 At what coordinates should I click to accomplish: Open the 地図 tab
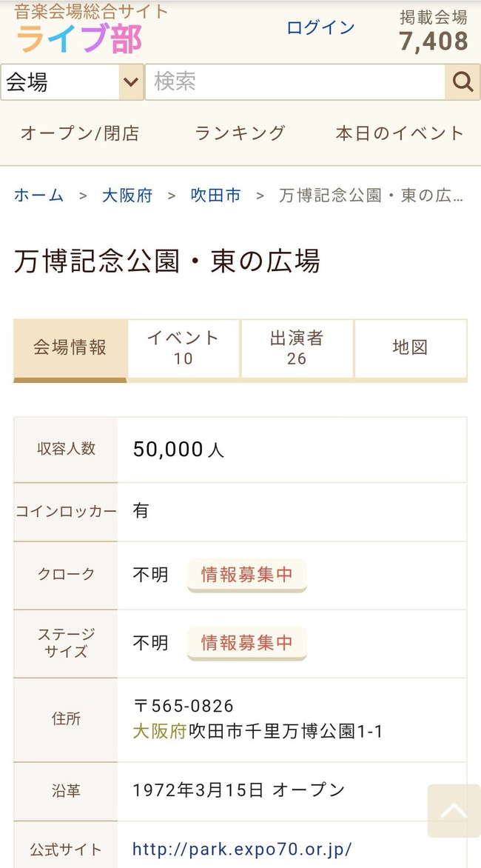pos(411,348)
